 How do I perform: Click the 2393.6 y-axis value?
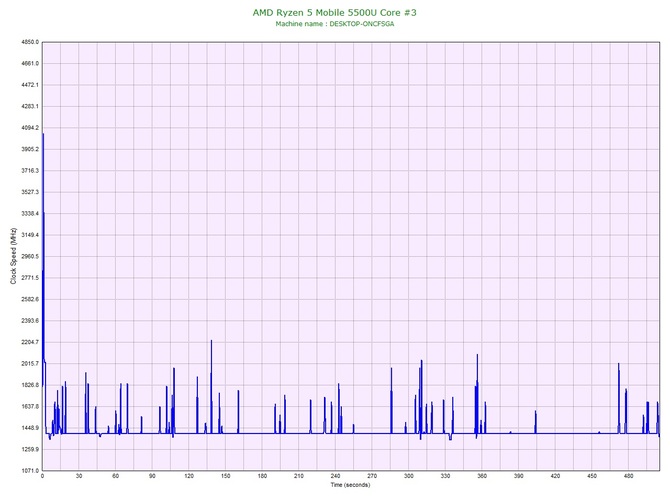point(29,320)
